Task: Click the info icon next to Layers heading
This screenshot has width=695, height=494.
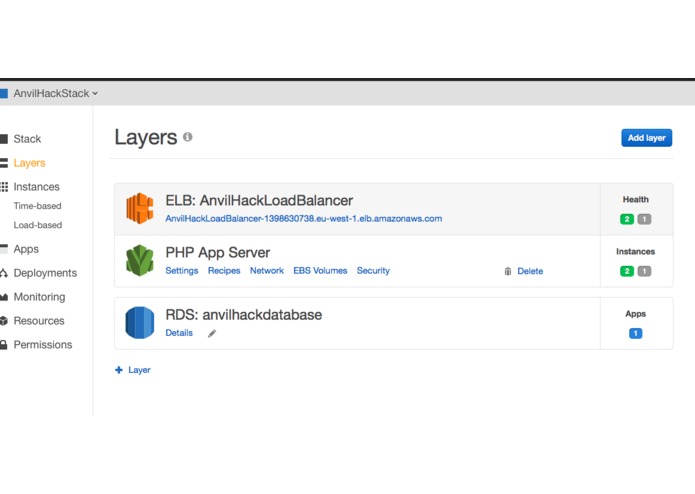Action: point(187,137)
